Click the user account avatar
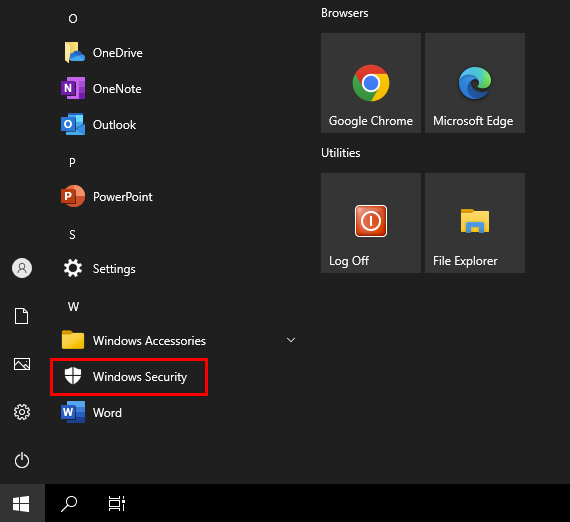570x522 pixels. pyautogui.click(x=22, y=268)
